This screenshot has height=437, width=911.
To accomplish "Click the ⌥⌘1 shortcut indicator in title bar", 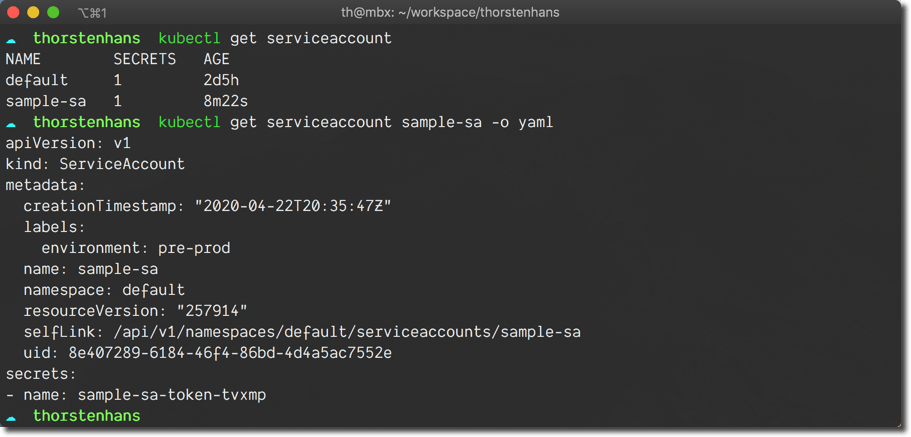I will click(92, 13).
